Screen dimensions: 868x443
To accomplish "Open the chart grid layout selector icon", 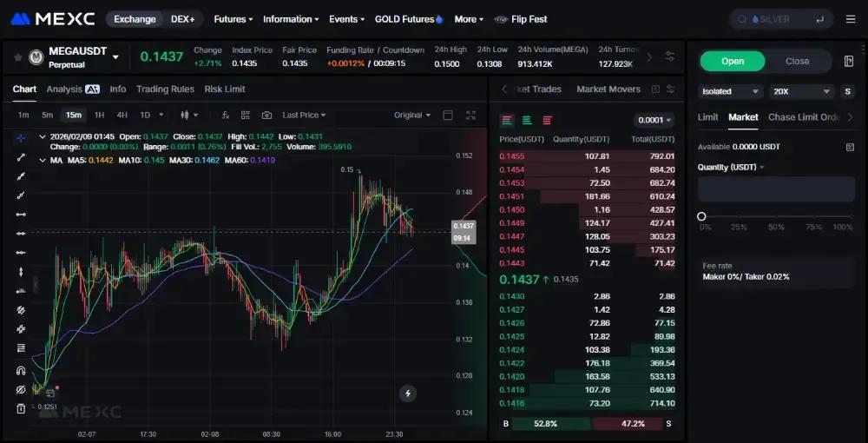I will pyautogui.click(x=246, y=116).
